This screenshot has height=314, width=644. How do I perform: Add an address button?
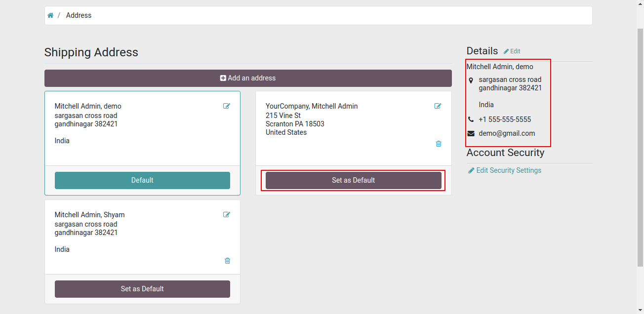(248, 78)
